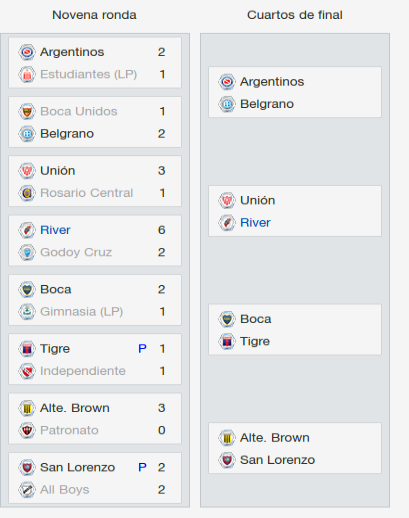Open the River link in Novena ronda

coord(55,230)
